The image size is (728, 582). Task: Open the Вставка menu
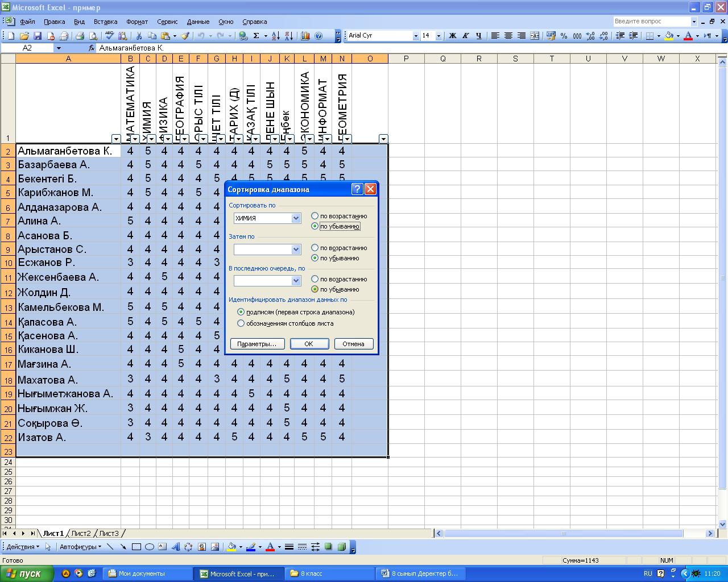(x=105, y=22)
